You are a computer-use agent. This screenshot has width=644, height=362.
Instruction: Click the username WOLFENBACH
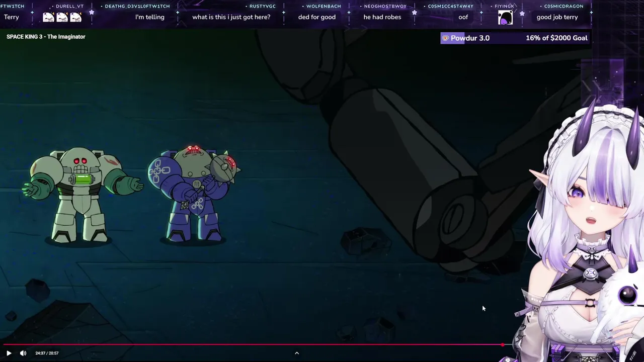click(x=324, y=6)
